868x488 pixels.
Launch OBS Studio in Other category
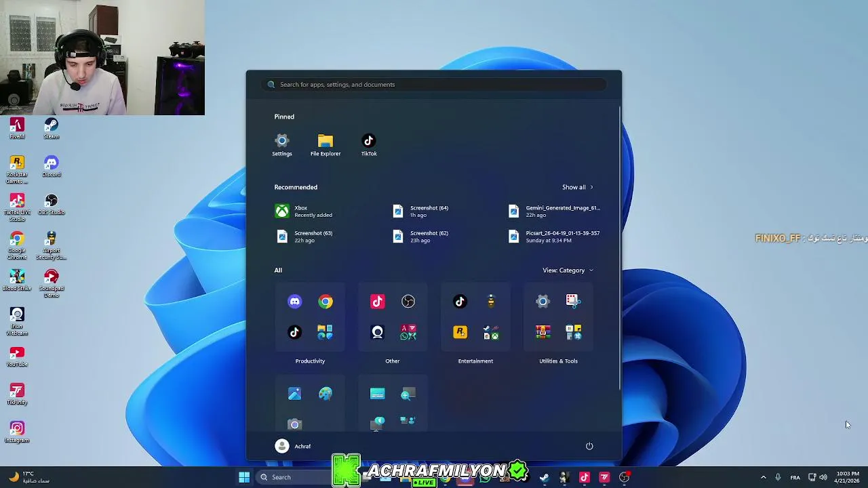pyautogui.click(x=408, y=302)
